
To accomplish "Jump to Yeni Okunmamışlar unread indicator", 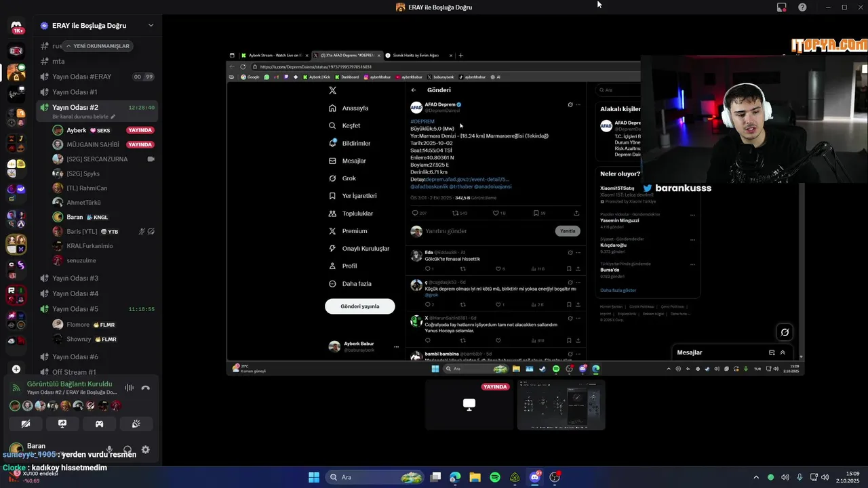I will [x=97, y=46].
